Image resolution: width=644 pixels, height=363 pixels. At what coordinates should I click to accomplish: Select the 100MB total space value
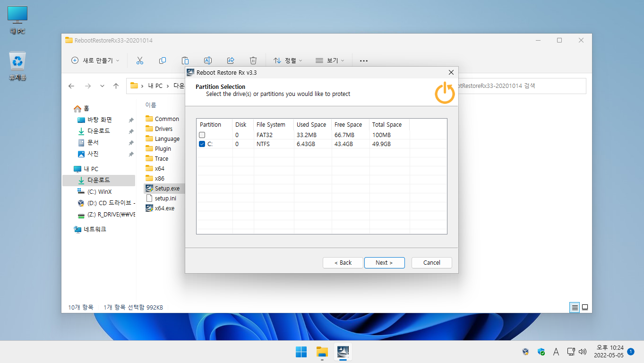point(381,135)
